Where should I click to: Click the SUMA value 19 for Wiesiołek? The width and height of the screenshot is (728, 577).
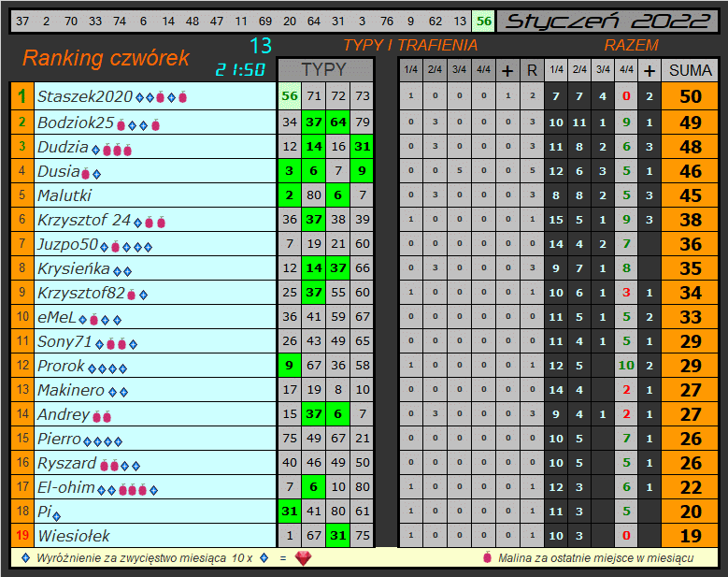690,536
